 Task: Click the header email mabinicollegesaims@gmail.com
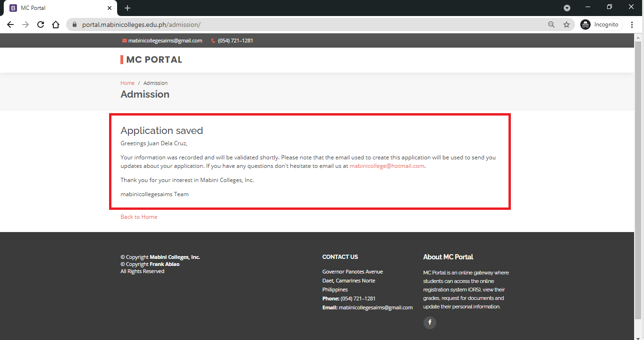[165, 41]
